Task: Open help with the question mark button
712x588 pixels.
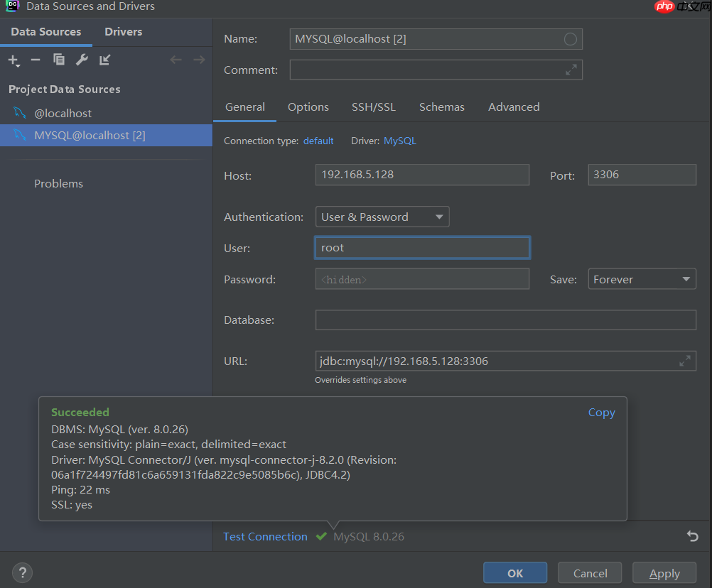Action: pyautogui.click(x=22, y=572)
